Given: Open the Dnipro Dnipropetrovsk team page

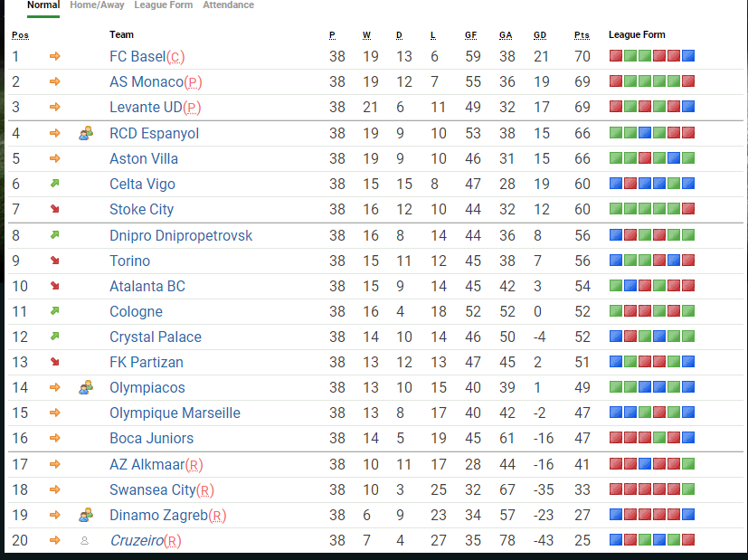Looking at the screenshot, I should pos(181,235).
